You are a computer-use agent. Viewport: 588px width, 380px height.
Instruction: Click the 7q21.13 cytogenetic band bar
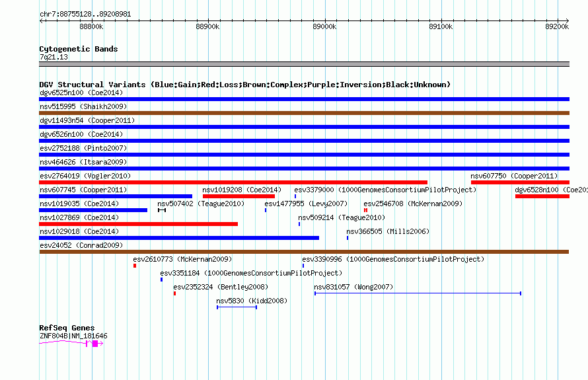[304, 64]
